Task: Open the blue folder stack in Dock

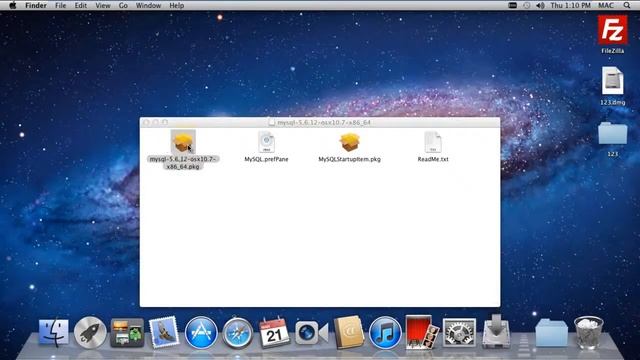Action: point(551,333)
